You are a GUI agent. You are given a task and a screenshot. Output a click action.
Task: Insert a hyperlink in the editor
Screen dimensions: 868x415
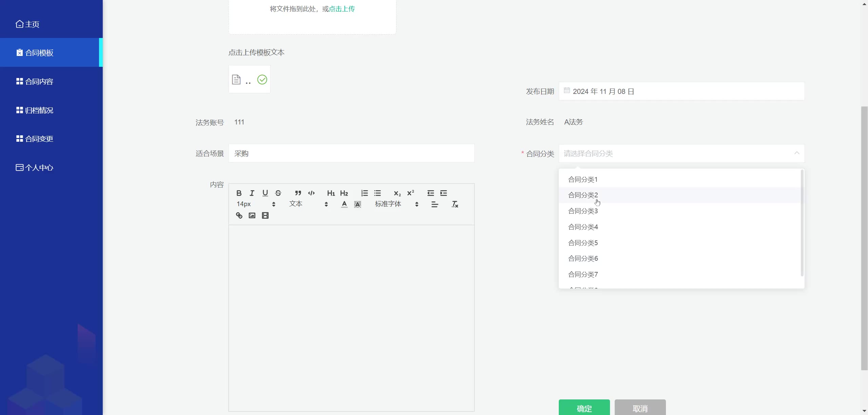239,216
